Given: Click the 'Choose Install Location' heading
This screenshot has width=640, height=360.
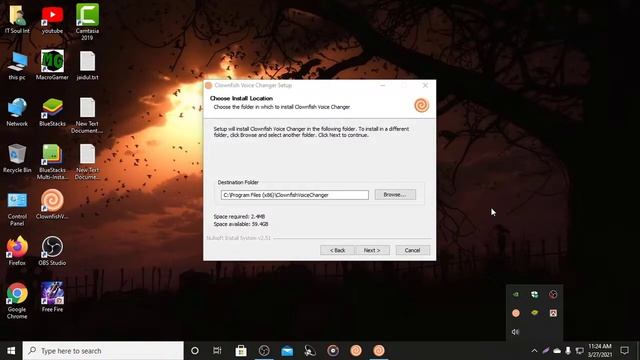Looking at the screenshot, I should coord(241,98).
